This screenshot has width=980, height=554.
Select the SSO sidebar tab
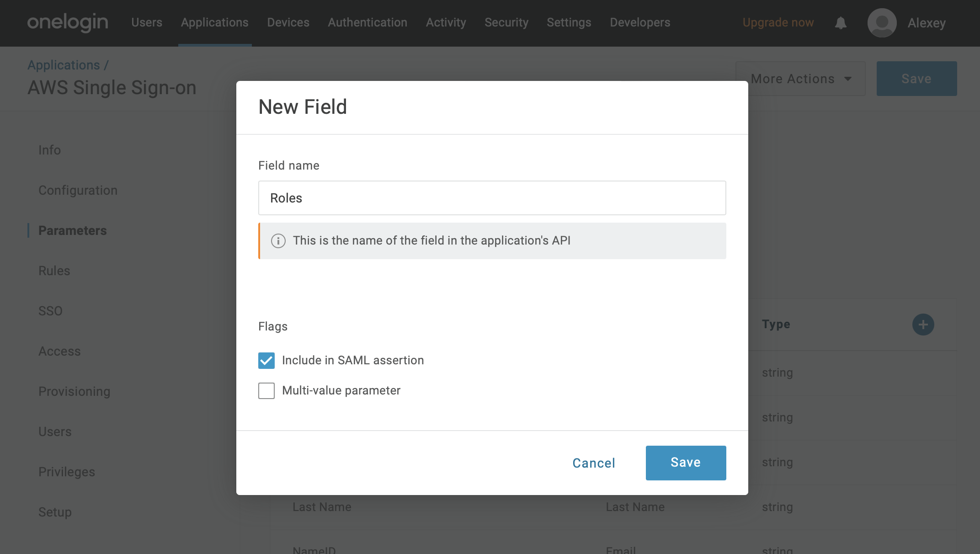pos(50,311)
